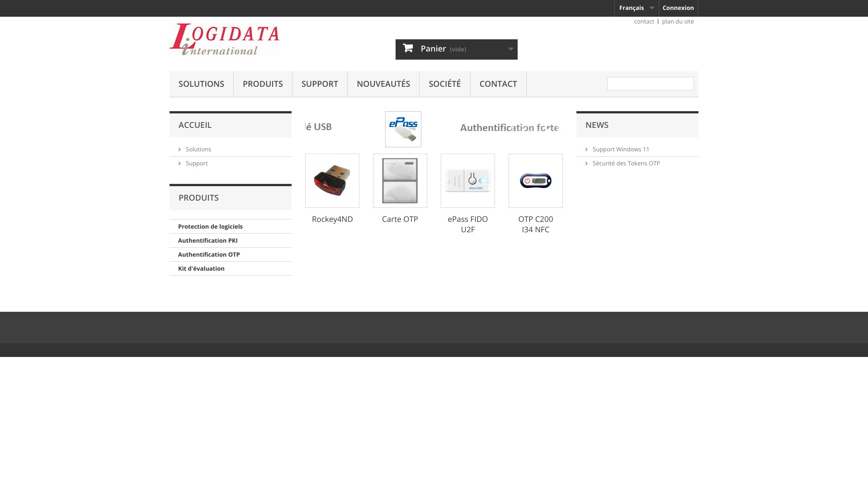Open the SUPPORT menu
The width and height of the screenshot is (868, 488).
[x=320, y=84]
